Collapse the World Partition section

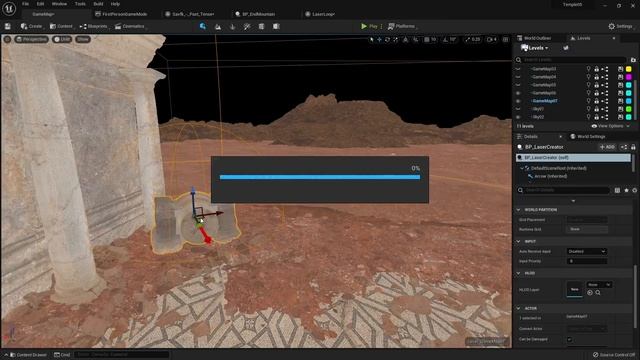pyautogui.click(x=519, y=210)
